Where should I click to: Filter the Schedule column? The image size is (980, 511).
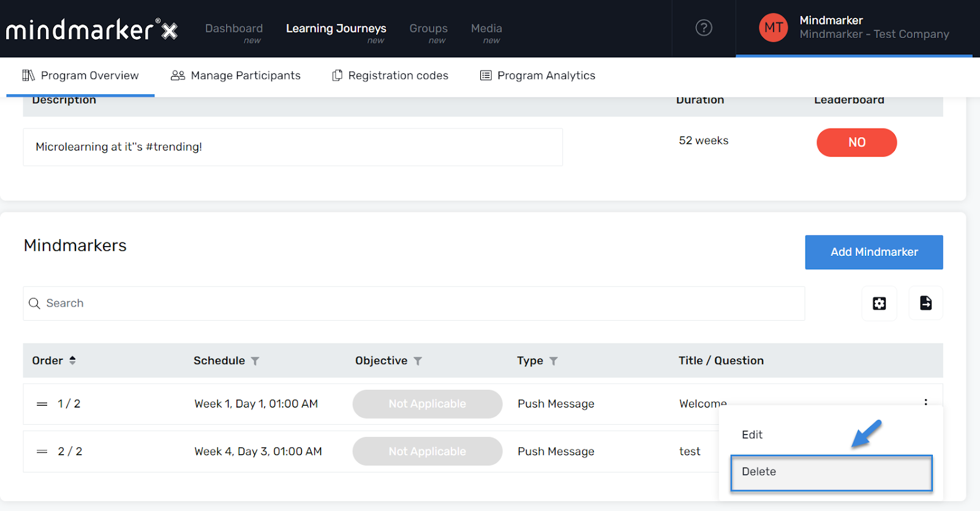click(255, 361)
